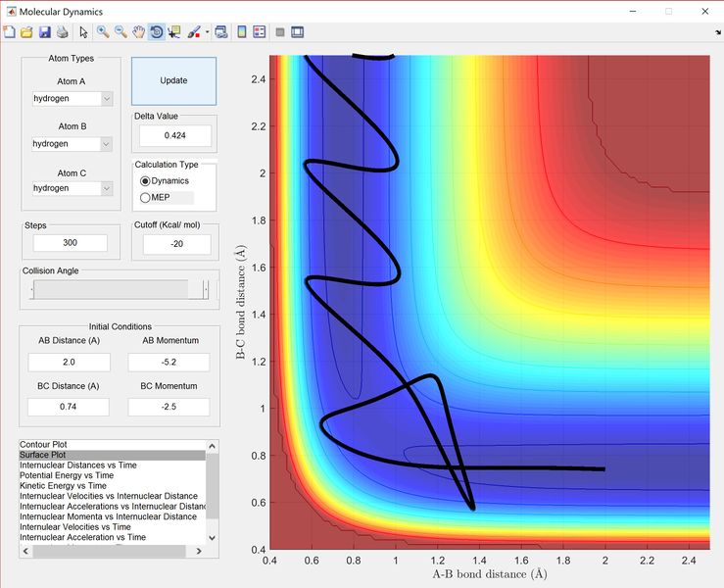The height and width of the screenshot is (588, 724).
Task: Select the Data Cursor tool
Action: (x=174, y=32)
